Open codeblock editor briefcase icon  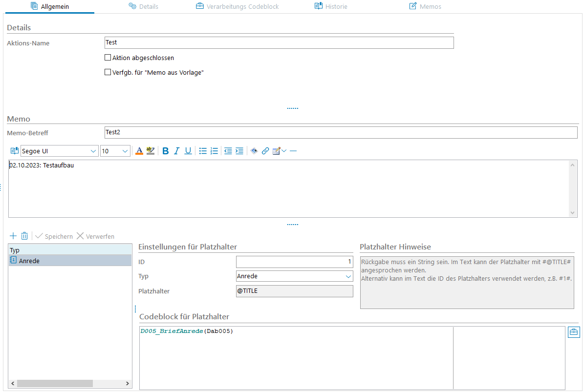[x=574, y=332]
